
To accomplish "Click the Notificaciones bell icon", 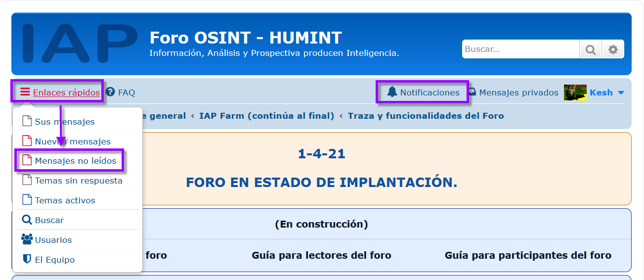I will click(x=392, y=92).
